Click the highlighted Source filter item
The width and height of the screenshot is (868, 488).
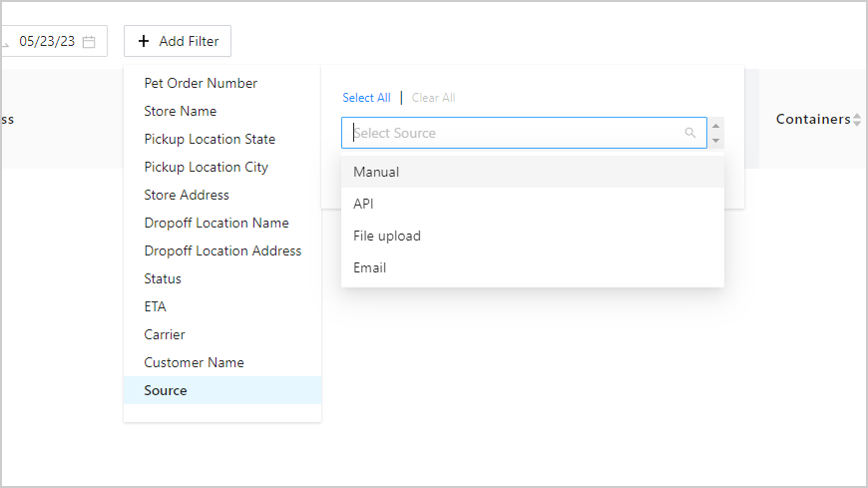click(x=166, y=390)
